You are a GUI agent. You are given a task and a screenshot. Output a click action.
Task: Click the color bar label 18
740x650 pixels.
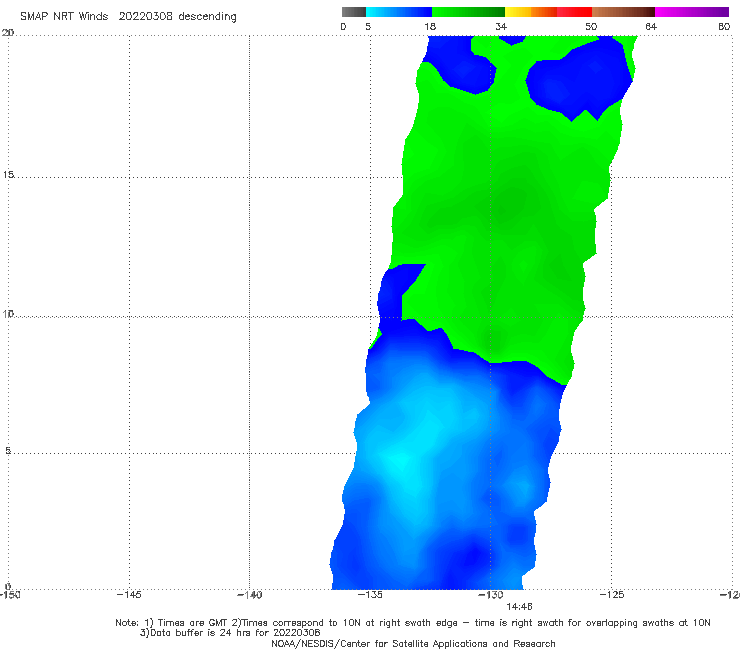click(x=430, y=26)
